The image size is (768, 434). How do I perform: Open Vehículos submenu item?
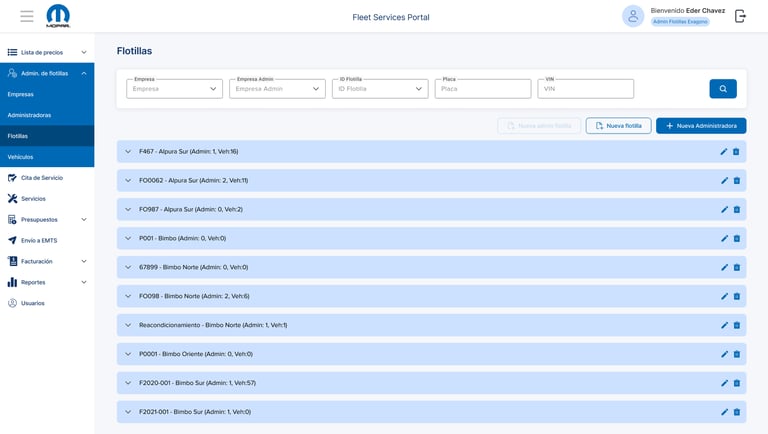[47, 157]
